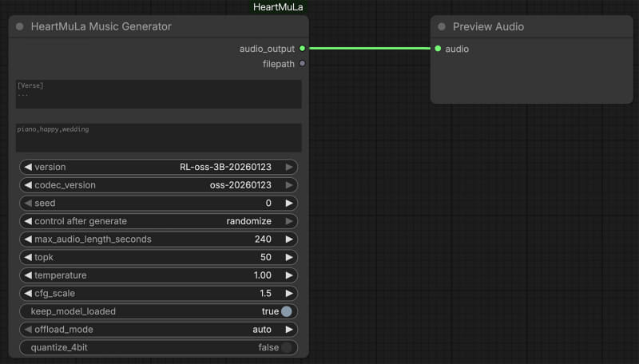Click the temperature value 1.00

click(263, 275)
